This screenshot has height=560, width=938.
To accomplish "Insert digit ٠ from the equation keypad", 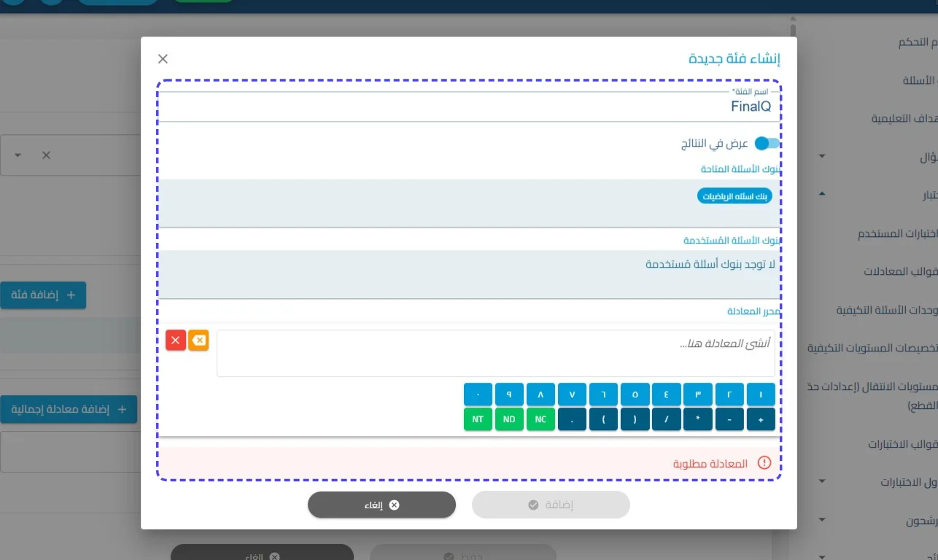I will coord(478,394).
